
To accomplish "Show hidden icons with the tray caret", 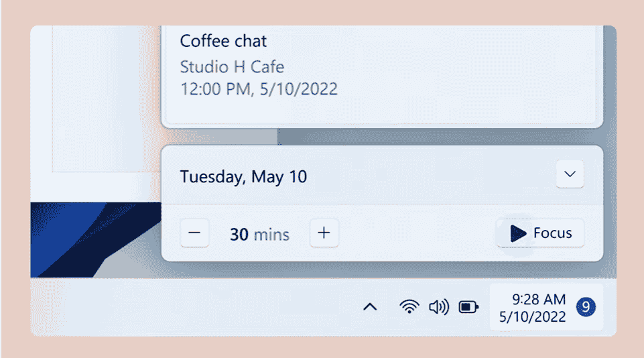I will 370,306.
